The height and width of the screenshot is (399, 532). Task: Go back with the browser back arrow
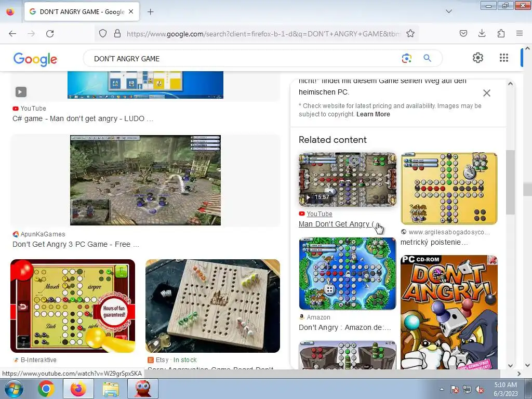pyautogui.click(x=12, y=34)
